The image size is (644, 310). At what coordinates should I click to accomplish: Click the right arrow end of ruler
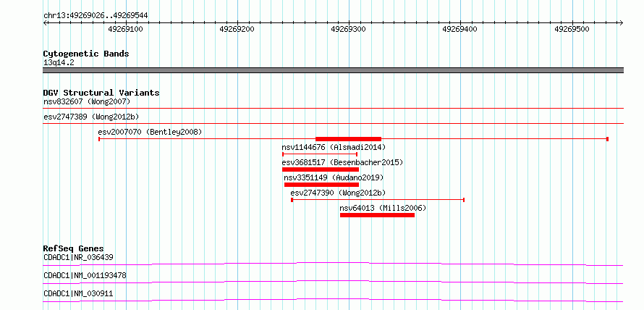point(622,22)
